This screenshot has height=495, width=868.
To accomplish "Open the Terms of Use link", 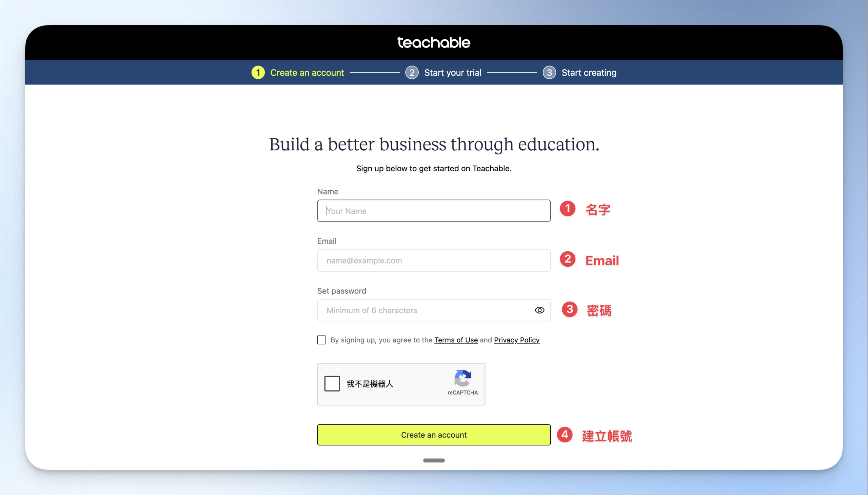I will [x=456, y=340].
